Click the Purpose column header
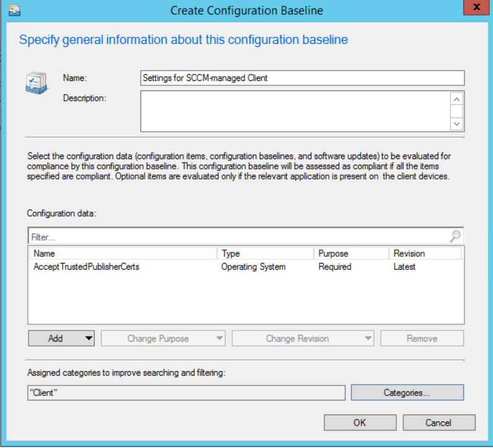The height and width of the screenshot is (448, 493). [351, 253]
